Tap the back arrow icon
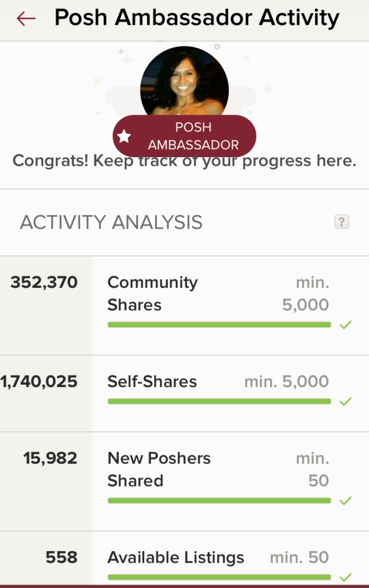This screenshot has width=369, height=588. click(x=26, y=19)
